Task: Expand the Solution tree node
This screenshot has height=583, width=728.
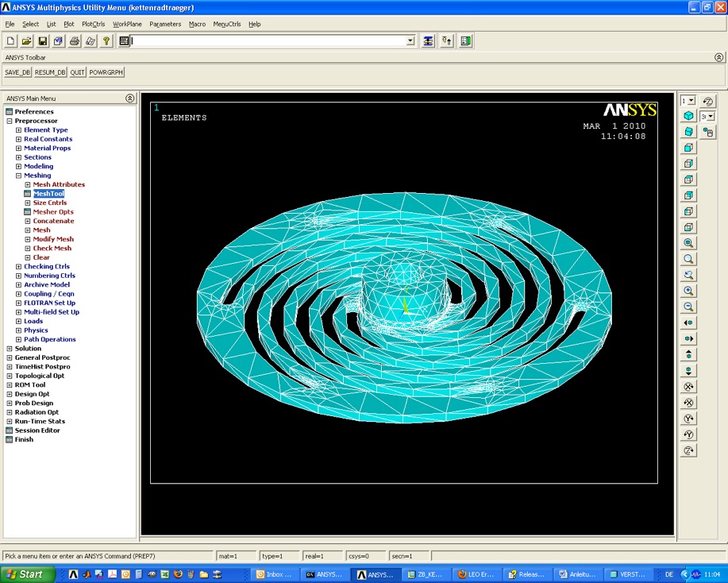Action: click(x=10, y=349)
